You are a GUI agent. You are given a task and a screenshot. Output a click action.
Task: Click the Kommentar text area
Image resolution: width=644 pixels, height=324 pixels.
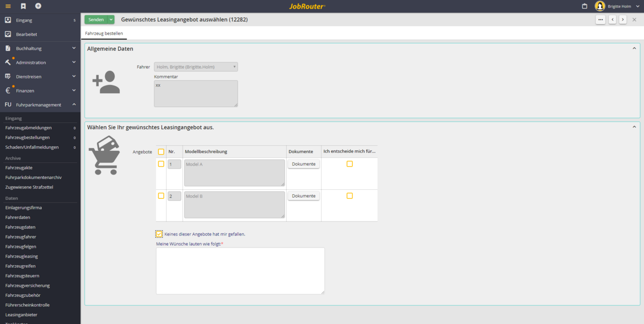196,94
